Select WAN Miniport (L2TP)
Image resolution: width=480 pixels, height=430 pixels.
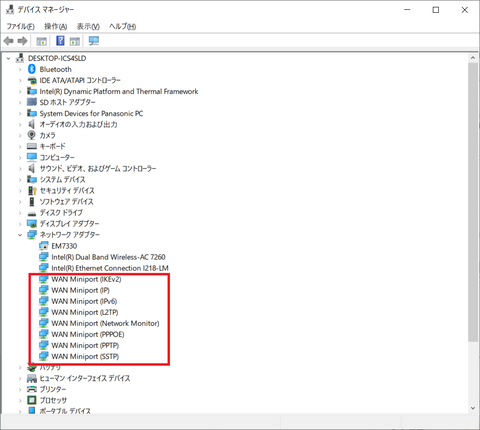[x=85, y=312]
